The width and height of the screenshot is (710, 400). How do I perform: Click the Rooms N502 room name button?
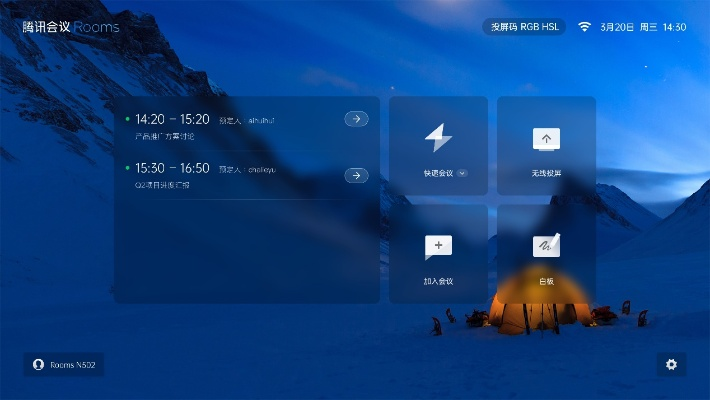click(72, 365)
